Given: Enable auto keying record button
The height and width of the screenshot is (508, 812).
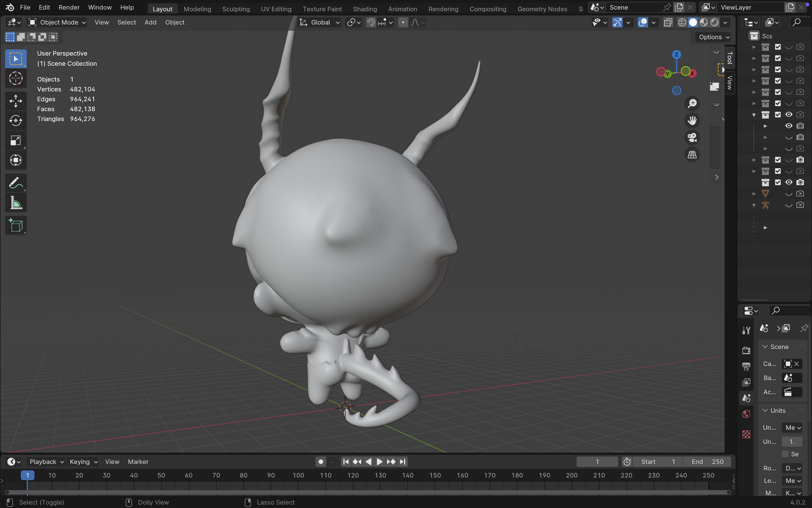Looking at the screenshot, I should 321,462.
